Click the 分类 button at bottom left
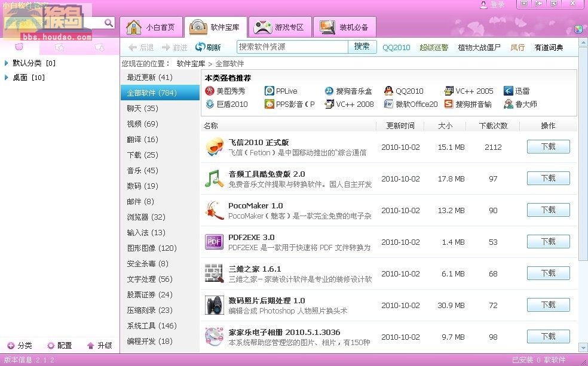Screen dimensions: 588x366 tap(20, 345)
